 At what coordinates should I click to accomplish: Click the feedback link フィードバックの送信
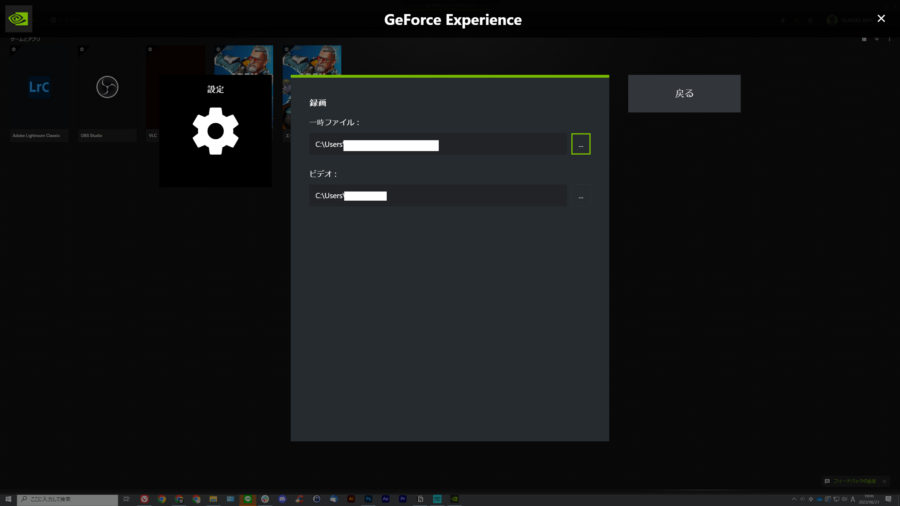click(x=855, y=481)
